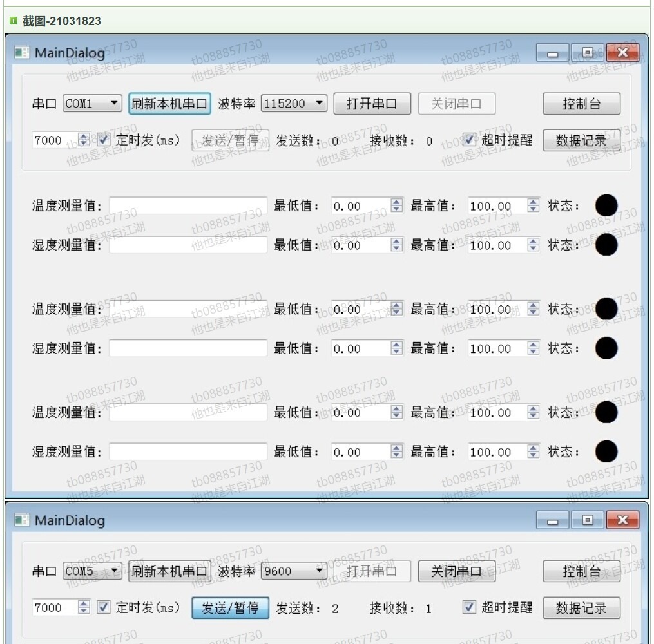This screenshot has width=654, height=644.
Task: Click the upper MainDialog window icon
Action: [22, 53]
